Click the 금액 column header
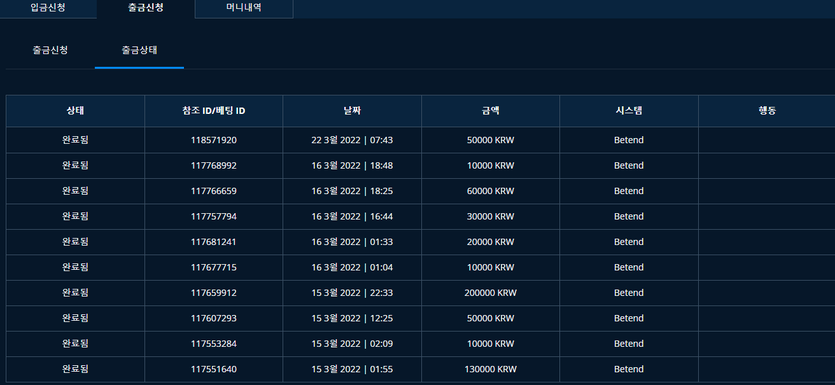 [x=490, y=111]
